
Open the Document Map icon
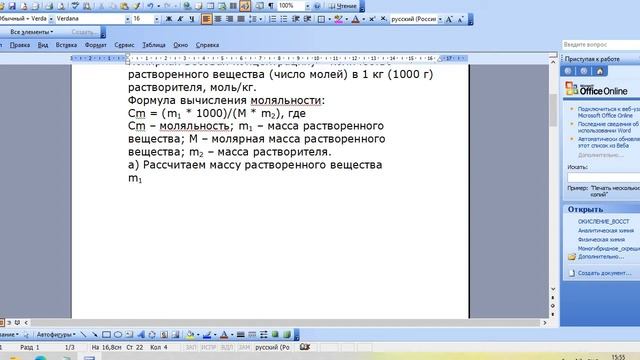[259, 6]
